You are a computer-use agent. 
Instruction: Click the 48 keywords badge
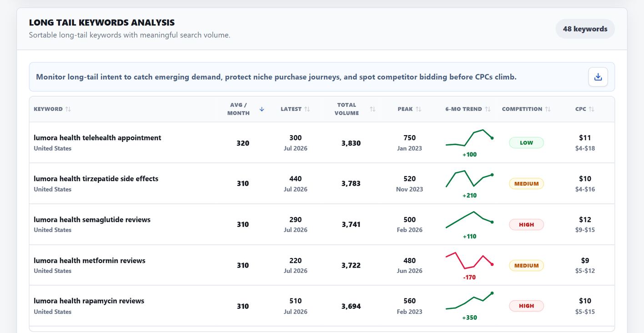[x=585, y=29]
